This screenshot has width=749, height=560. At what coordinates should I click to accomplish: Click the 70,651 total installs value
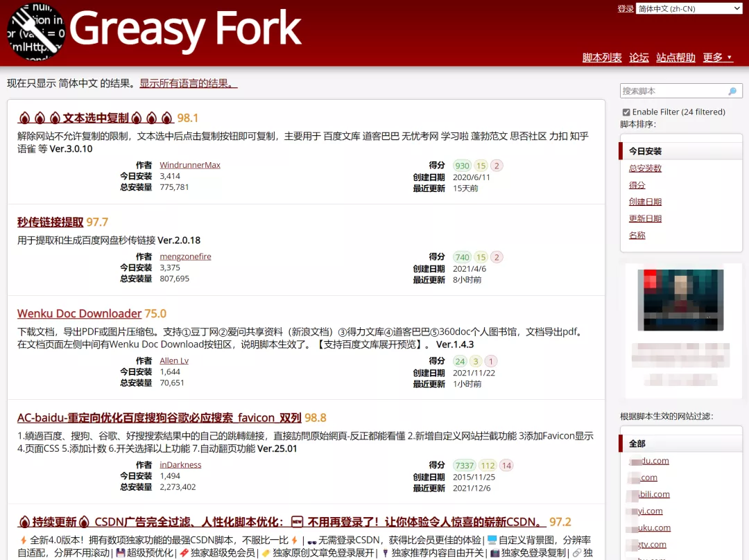172,383
